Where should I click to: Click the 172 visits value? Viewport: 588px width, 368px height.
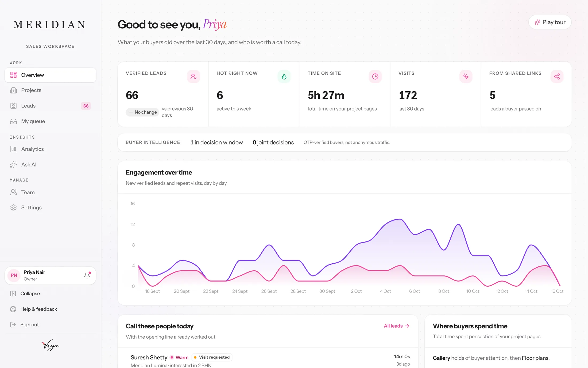coord(408,95)
